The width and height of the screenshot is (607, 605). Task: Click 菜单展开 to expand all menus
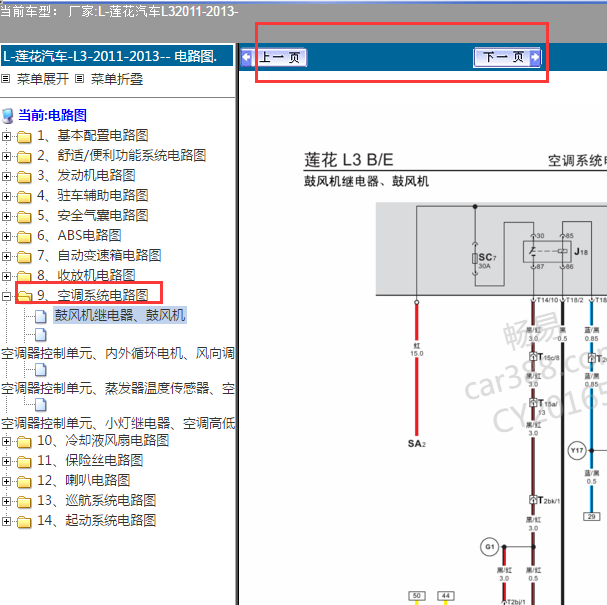tap(43, 79)
